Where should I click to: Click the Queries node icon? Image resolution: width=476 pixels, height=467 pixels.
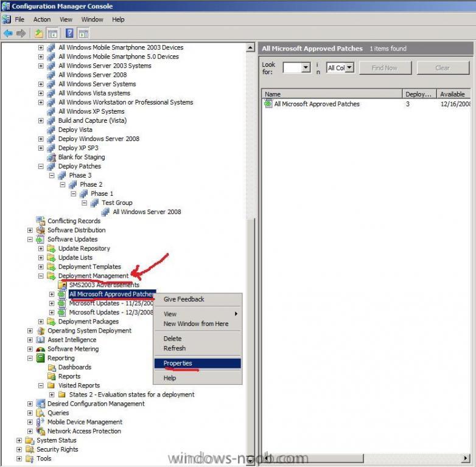click(x=40, y=413)
